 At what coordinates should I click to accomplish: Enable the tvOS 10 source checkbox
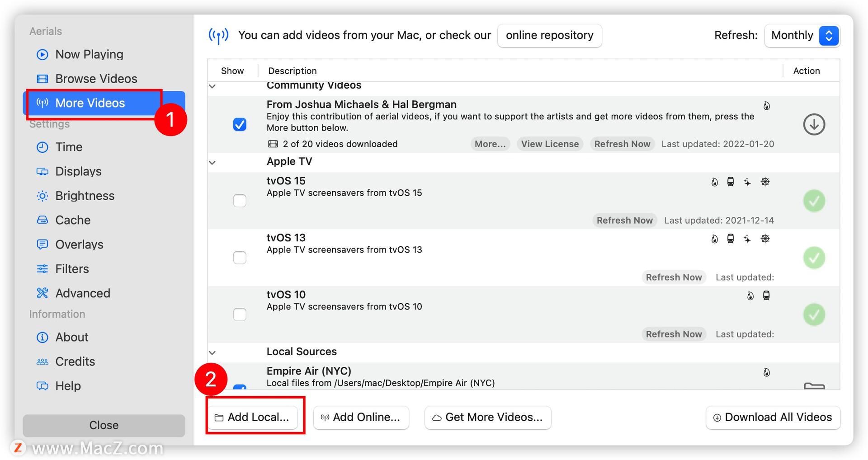240,314
